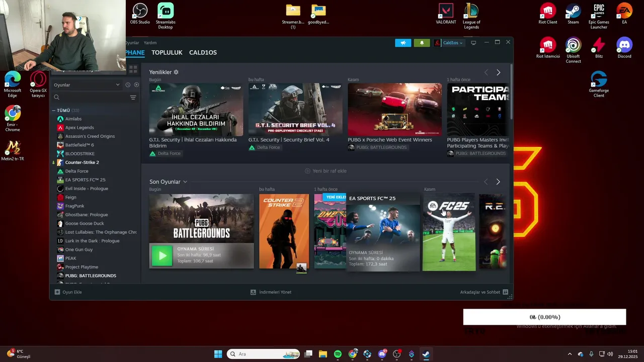Select Counter-Strike 2 in game list
This screenshot has width=644, height=362.
click(x=82, y=162)
